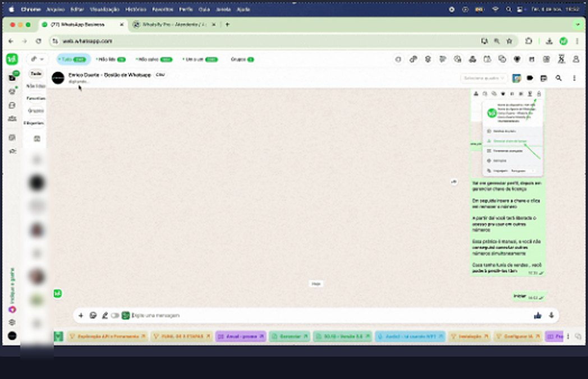This screenshot has height=379, width=588.
Task: Click the overlapping circles icon in top toolbar
Action: [x=502, y=59]
